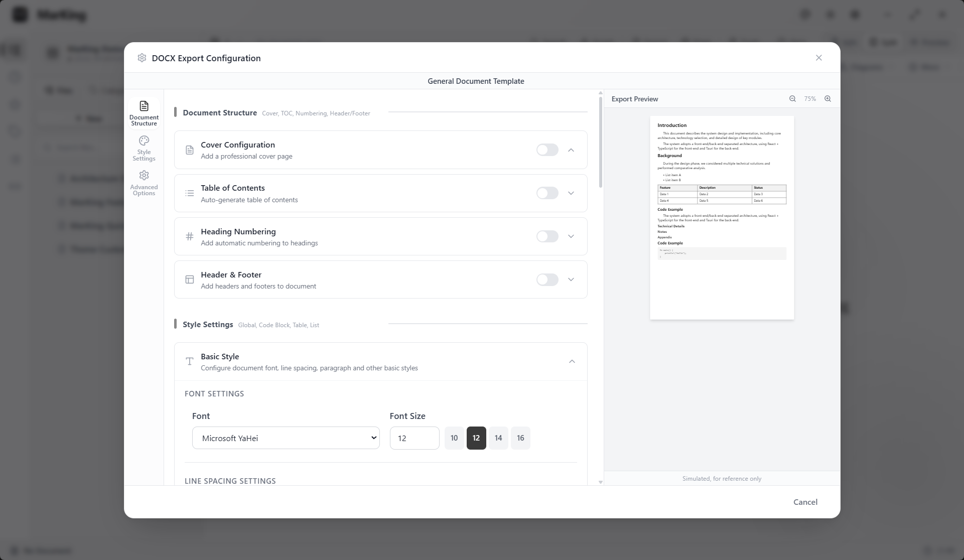Enable the Header & Footer toggle
Image resolution: width=964 pixels, height=560 pixels.
point(547,279)
